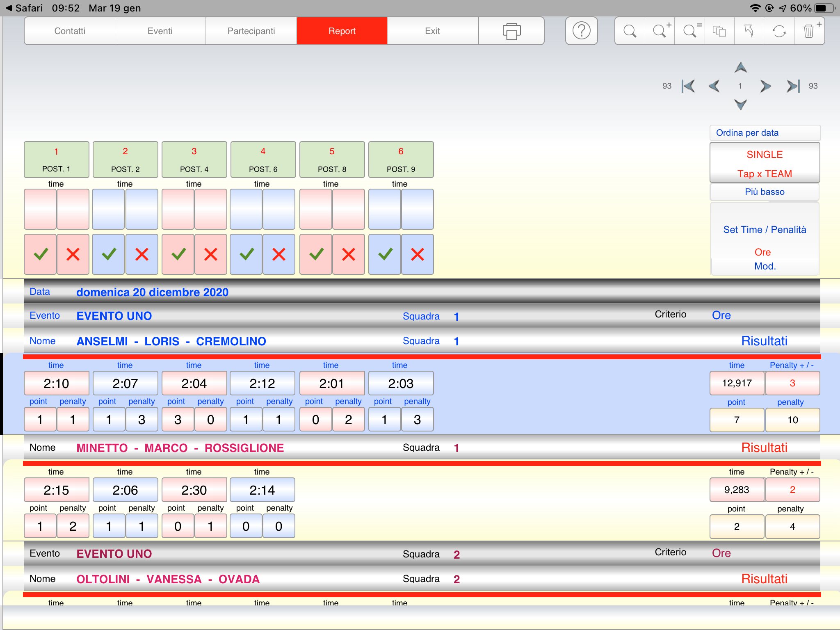Click the magnifier search icon

click(x=630, y=31)
